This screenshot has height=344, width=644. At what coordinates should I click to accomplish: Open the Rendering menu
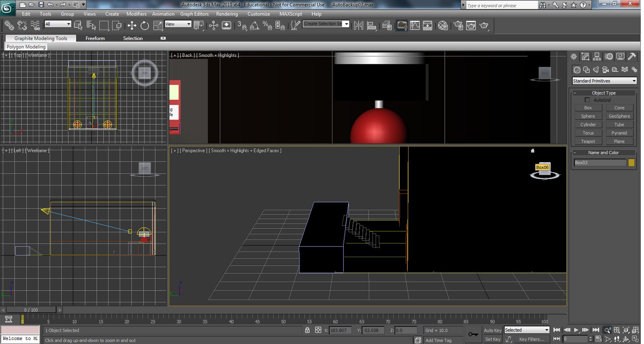pyautogui.click(x=227, y=14)
